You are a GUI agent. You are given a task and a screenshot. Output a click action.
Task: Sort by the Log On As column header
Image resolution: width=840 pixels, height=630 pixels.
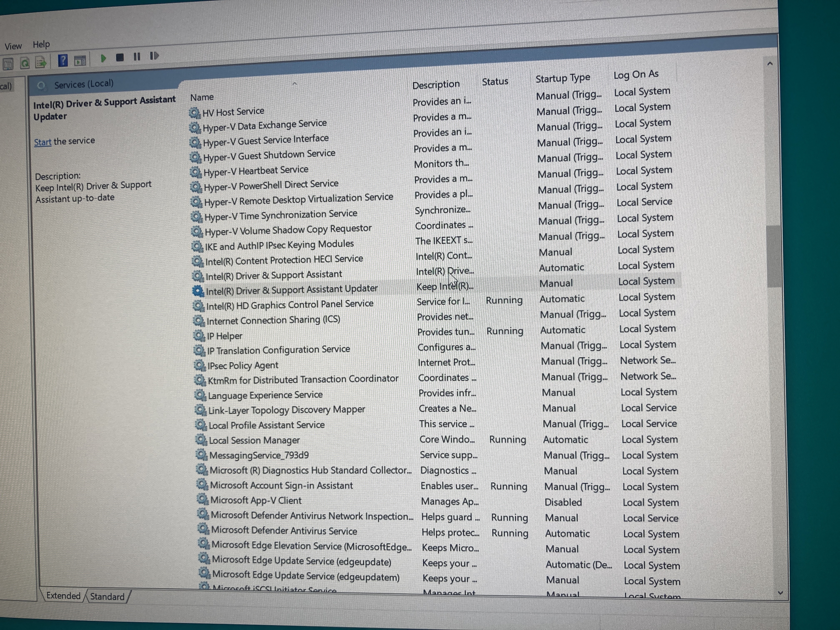636,74
